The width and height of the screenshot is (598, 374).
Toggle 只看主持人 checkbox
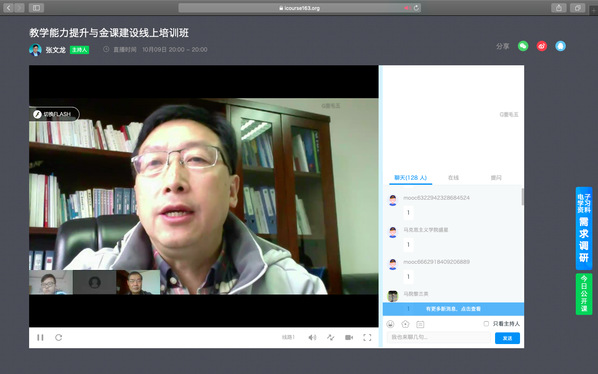[x=486, y=324]
